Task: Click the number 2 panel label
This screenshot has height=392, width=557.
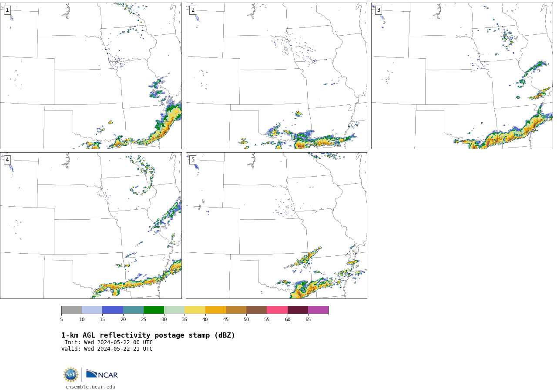Action: (x=193, y=10)
